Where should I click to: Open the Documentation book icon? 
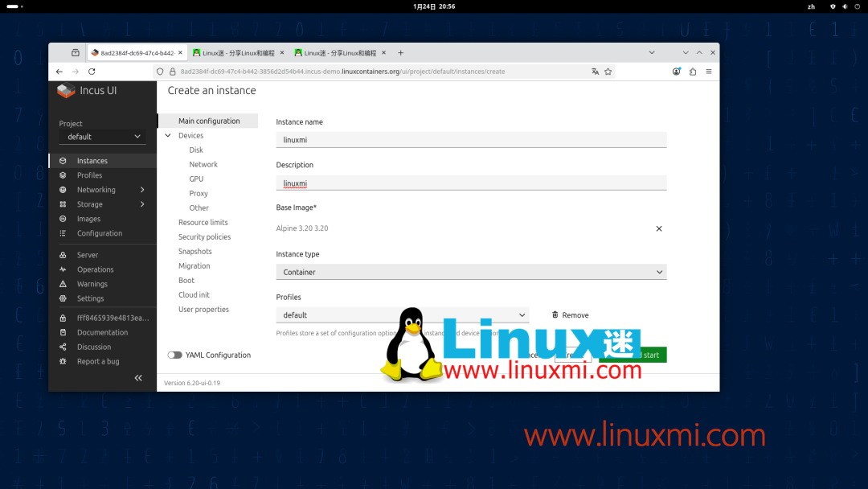(x=63, y=332)
